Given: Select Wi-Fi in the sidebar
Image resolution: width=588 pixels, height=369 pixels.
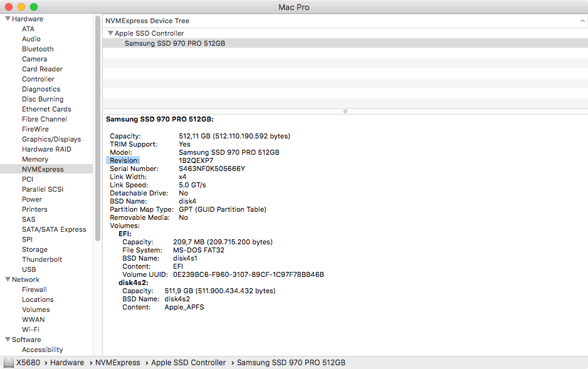Looking at the screenshot, I should pos(30,330).
